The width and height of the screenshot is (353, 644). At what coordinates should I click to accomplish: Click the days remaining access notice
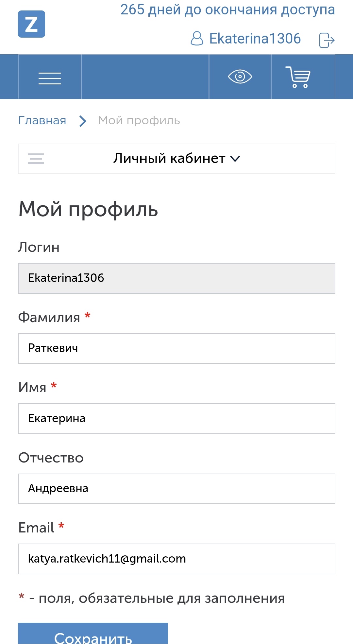point(227,10)
